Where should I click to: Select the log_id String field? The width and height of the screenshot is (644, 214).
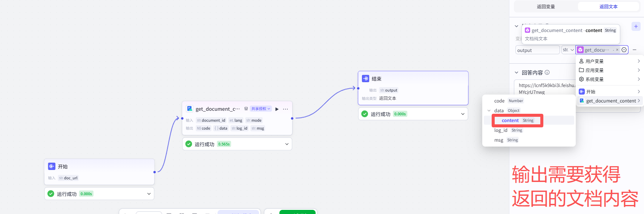[529, 130]
